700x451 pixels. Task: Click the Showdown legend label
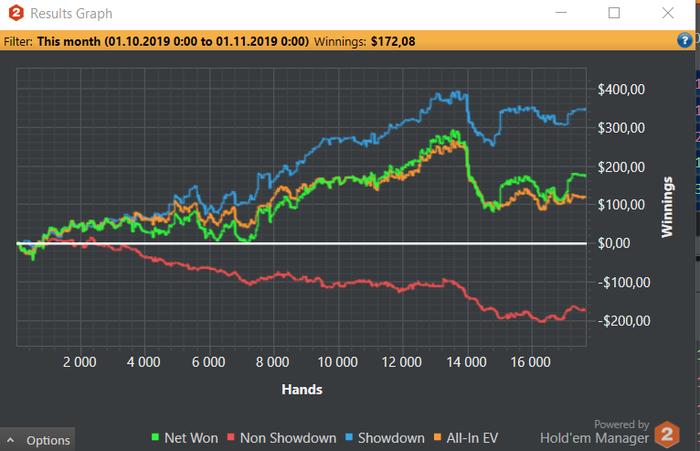[391, 438]
